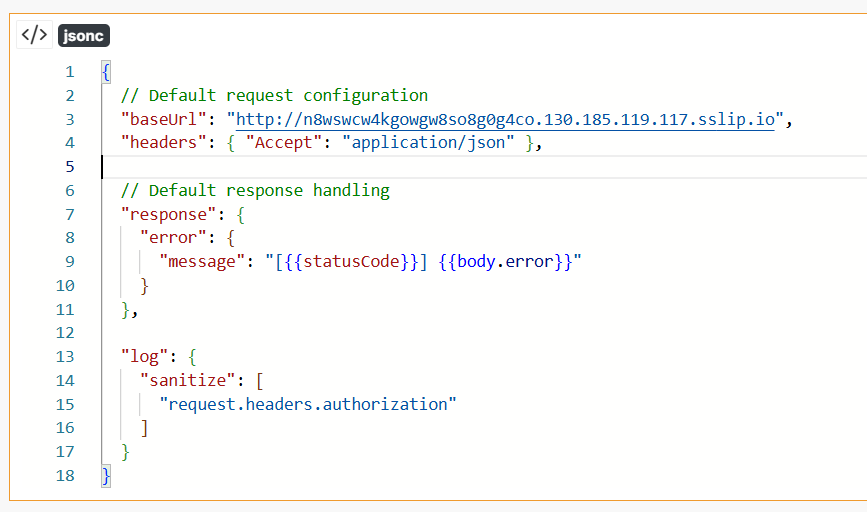Image resolution: width=867 pixels, height=512 pixels.
Task: Click the "message" key
Action: point(202,262)
